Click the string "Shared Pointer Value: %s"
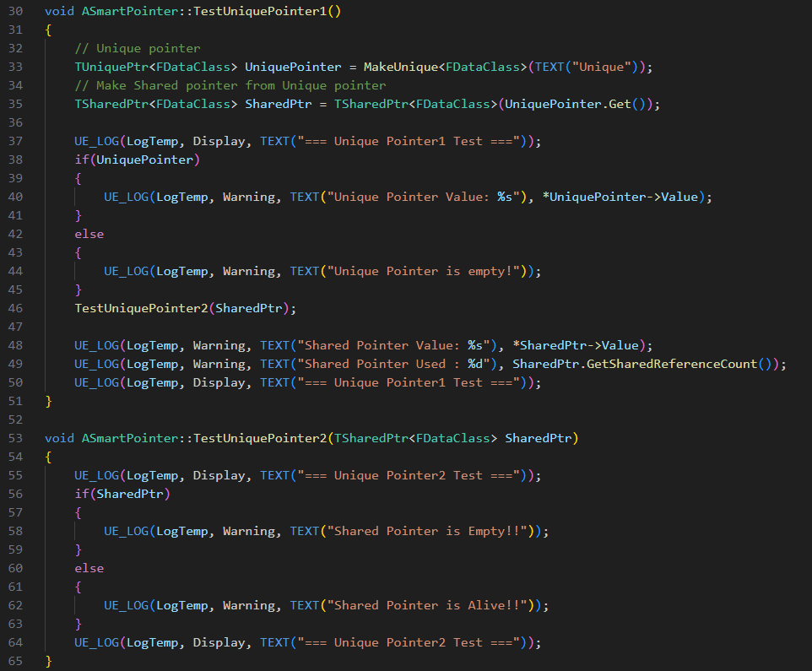The image size is (812, 671). click(x=393, y=345)
